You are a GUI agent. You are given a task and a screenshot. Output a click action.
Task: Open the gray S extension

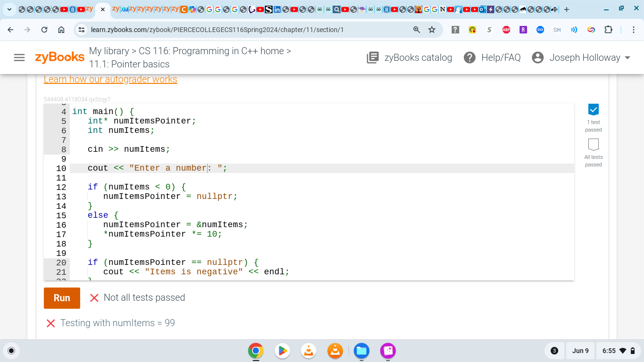(489, 30)
